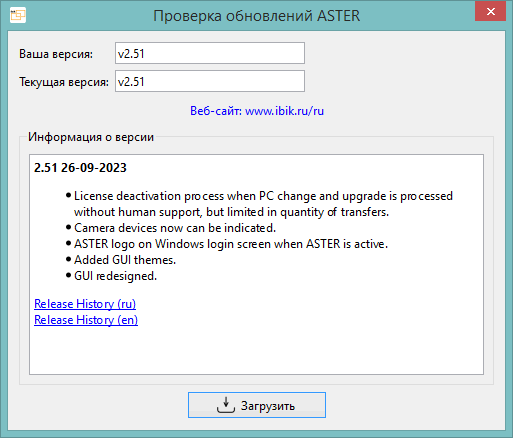Image resolution: width=513 pixels, height=438 pixels.
Task: Close the ASTER update check window
Action: [490, 12]
